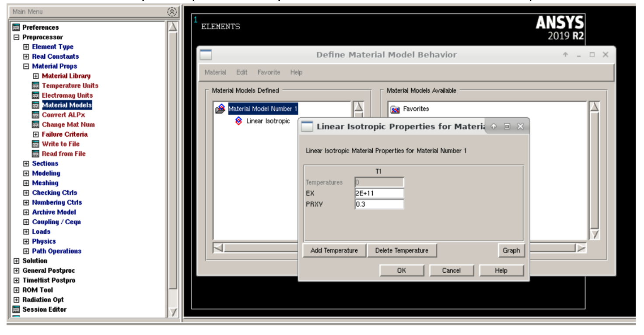Click the Read from File icon

pos(36,154)
